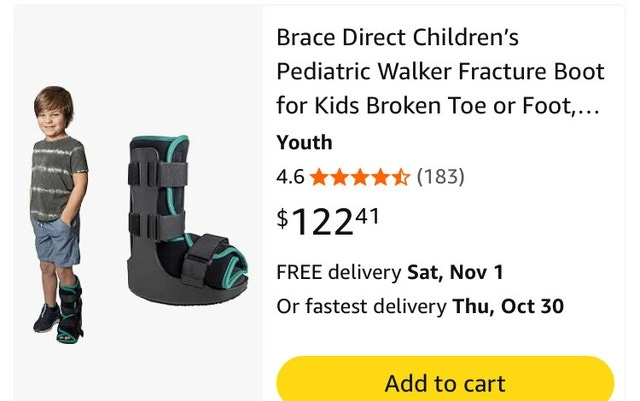Click the fourth orange rating star
Image resolution: width=640 pixels, height=401 pixels.
(x=380, y=178)
